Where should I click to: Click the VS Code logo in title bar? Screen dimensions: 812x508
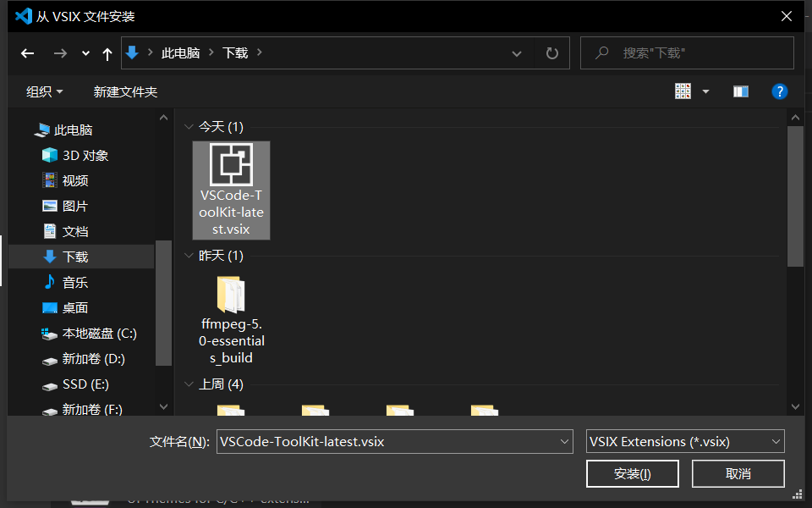[24, 16]
